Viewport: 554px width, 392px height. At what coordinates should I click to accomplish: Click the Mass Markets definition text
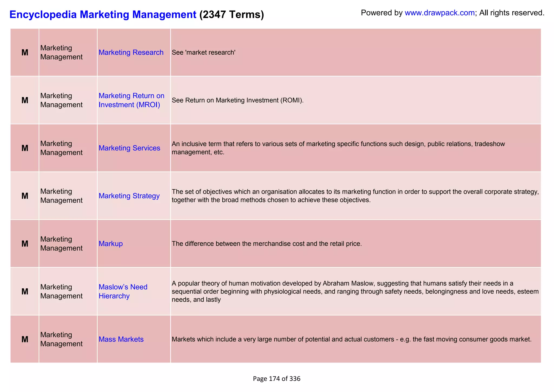pyautogui.click(x=352, y=339)
